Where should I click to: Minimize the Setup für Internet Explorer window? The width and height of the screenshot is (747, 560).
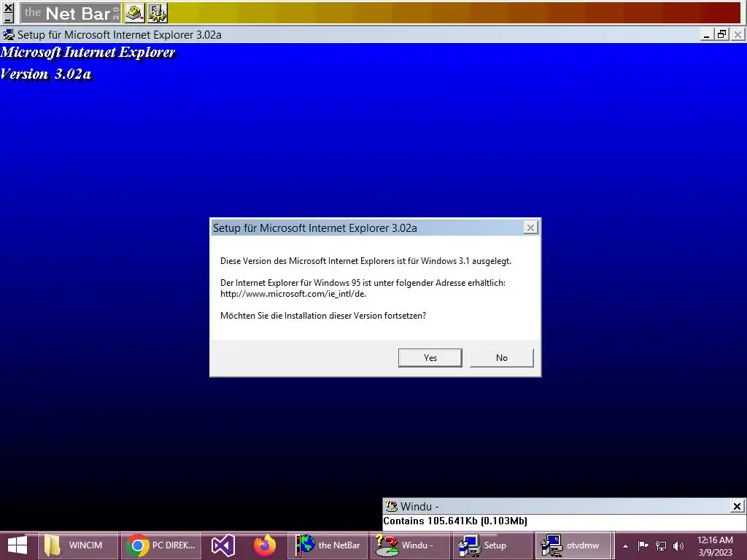(x=706, y=35)
